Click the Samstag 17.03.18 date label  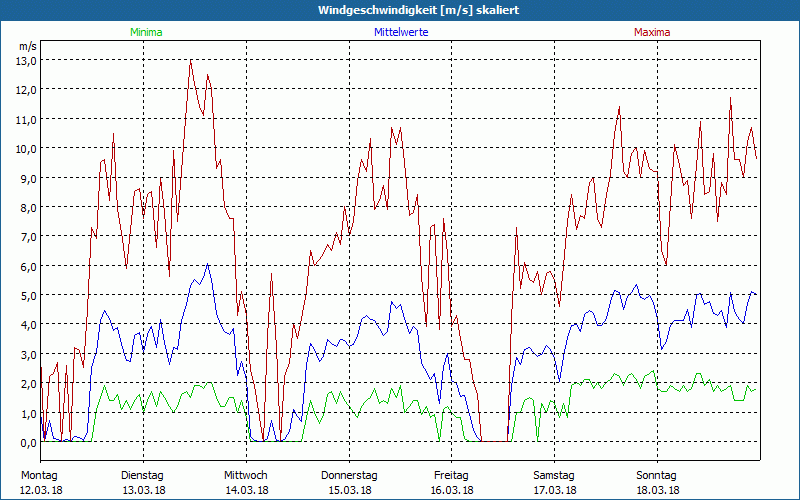[x=554, y=483]
